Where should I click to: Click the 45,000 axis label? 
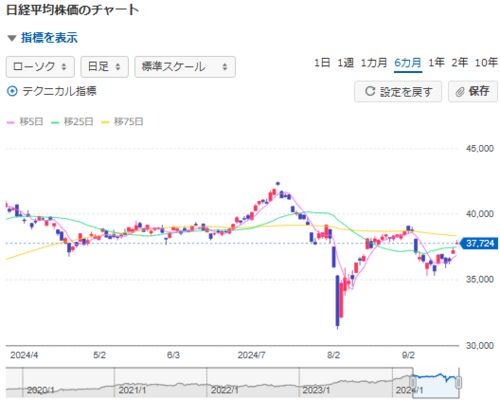click(x=480, y=149)
